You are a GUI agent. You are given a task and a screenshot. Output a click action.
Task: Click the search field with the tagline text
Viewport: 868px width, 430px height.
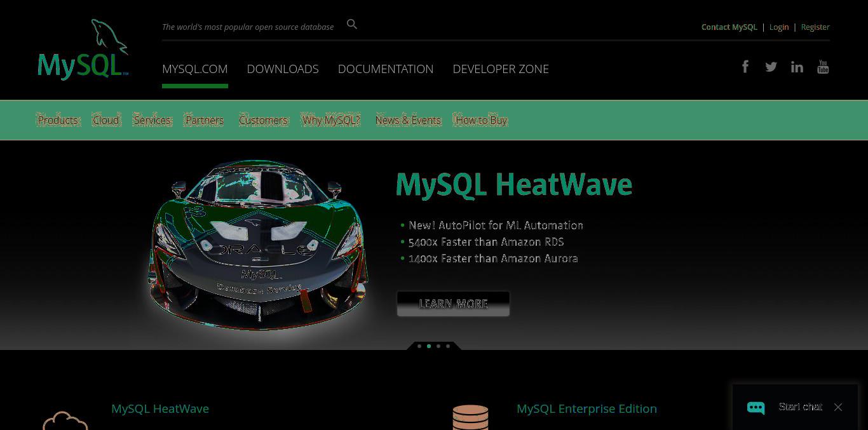[x=248, y=27]
